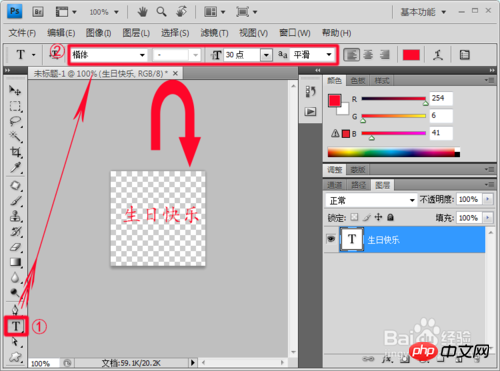Open the 正常 blend mode dropdown
Screen dimensions: 500x371
click(371, 200)
